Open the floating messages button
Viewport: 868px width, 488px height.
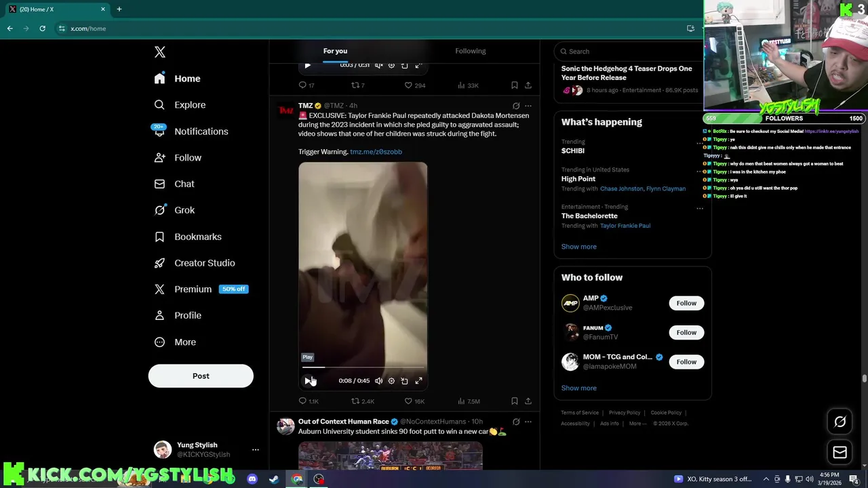(x=840, y=453)
